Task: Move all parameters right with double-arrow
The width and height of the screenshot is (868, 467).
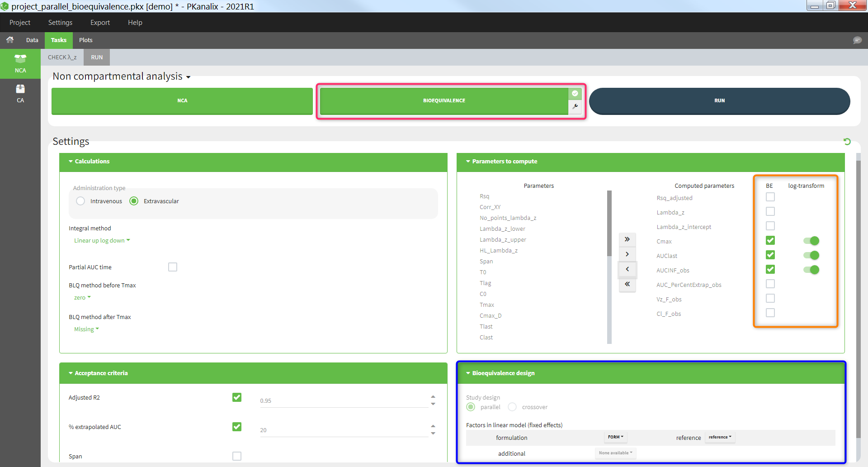Action: [x=627, y=239]
